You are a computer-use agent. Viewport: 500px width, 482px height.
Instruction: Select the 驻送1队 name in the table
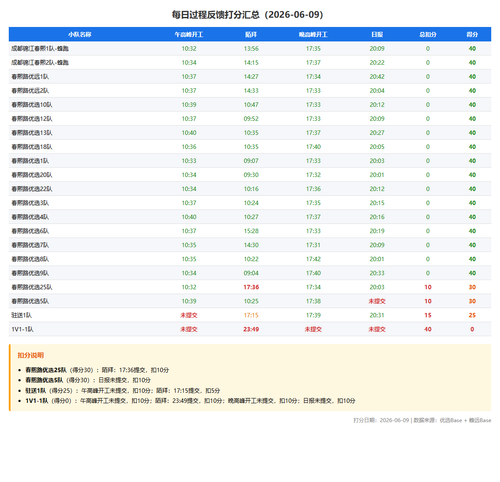point(22,315)
